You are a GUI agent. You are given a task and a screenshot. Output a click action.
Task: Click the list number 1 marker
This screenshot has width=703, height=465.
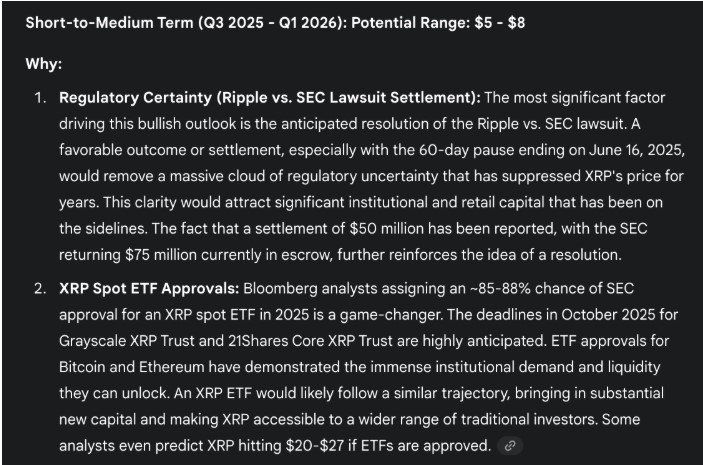pos(40,98)
